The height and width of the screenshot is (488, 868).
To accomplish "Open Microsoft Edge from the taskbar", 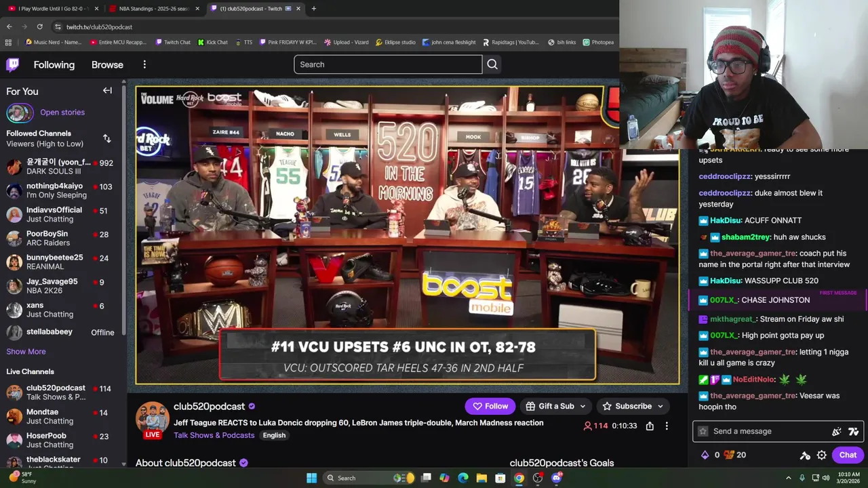I will (x=463, y=478).
